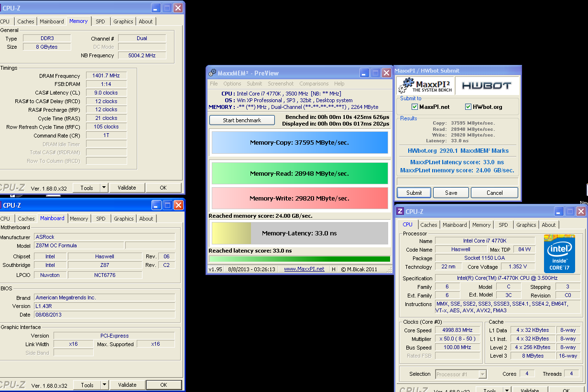Viewport: 588px width, 392px height.
Task: Click Row Refresh Cycle Time 105 clocks
Action: tap(106, 127)
